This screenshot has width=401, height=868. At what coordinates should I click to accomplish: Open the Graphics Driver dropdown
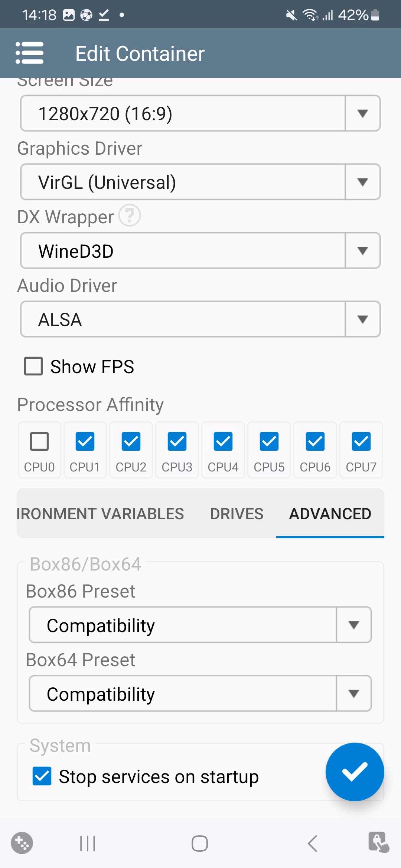[200, 182]
